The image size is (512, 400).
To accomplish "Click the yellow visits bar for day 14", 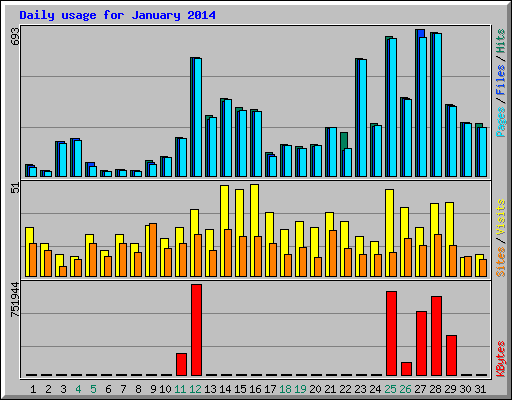I will coord(224,207).
